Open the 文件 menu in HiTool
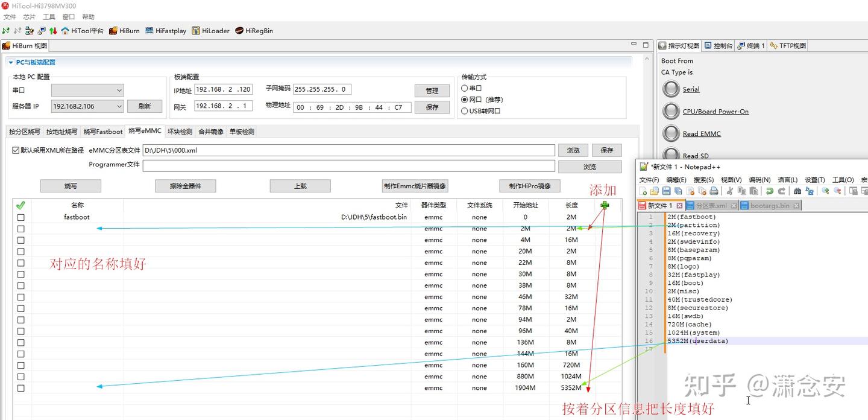The width and height of the screenshot is (868, 420). coord(10,17)
